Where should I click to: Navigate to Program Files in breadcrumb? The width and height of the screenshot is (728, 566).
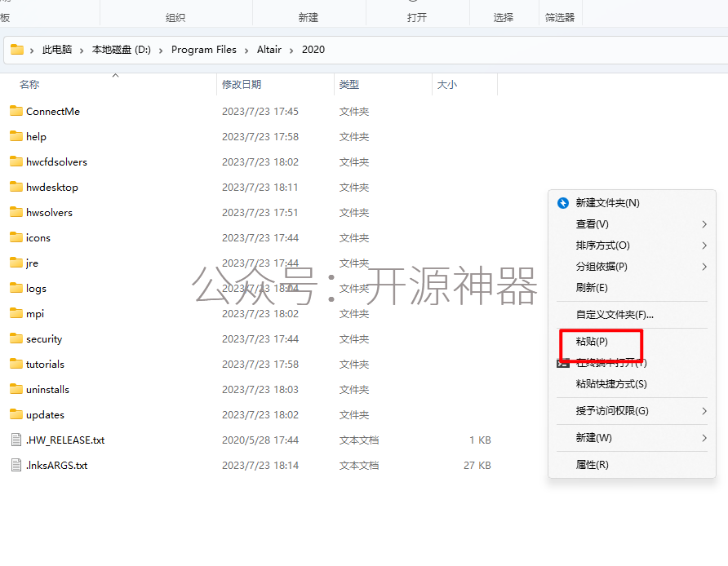click(203, 50)
